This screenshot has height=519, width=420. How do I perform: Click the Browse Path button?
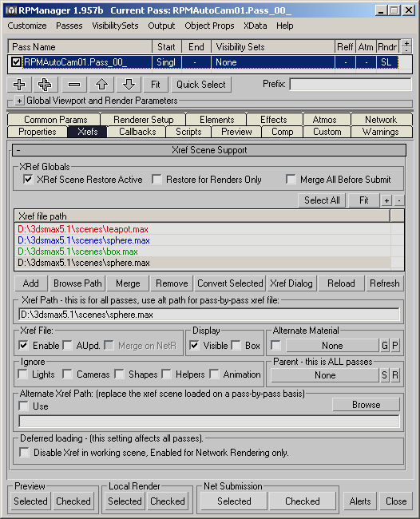77,283
